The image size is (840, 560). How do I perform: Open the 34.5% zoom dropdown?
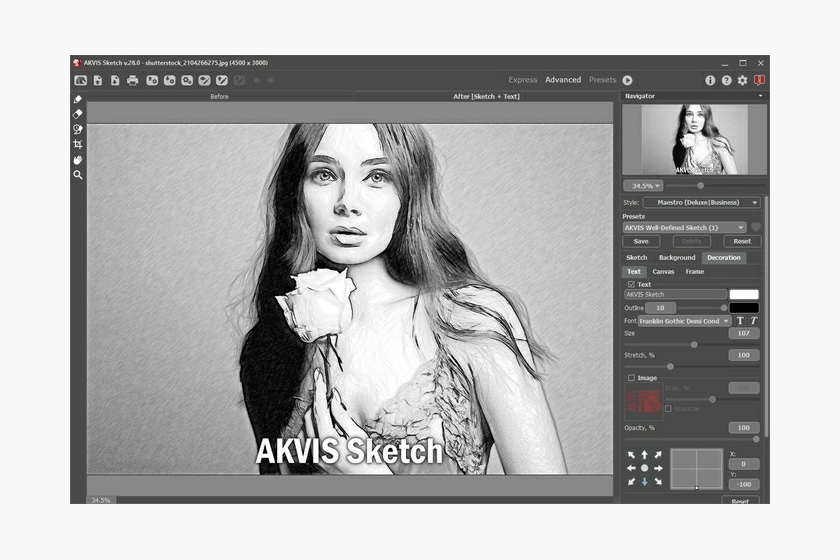[x=643, y=185]
